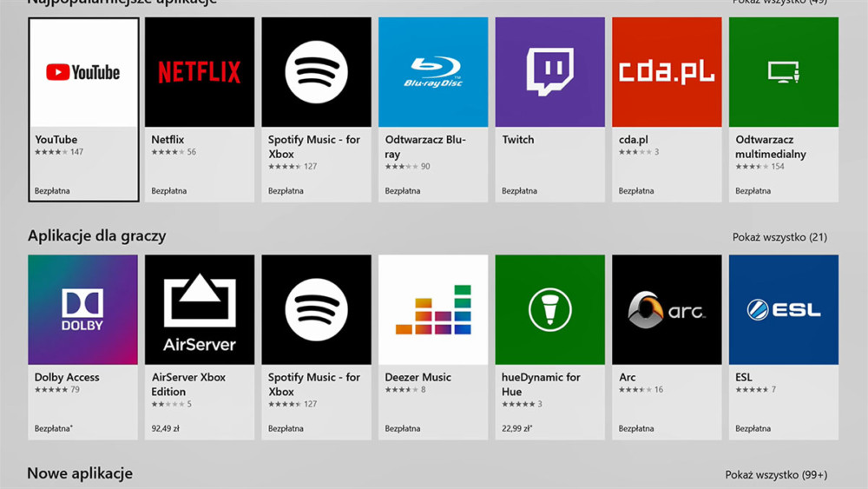Click the AirServer price 92,49 zł
The height and width of the screenshot is (489, 868).
(x=166, y=428)
